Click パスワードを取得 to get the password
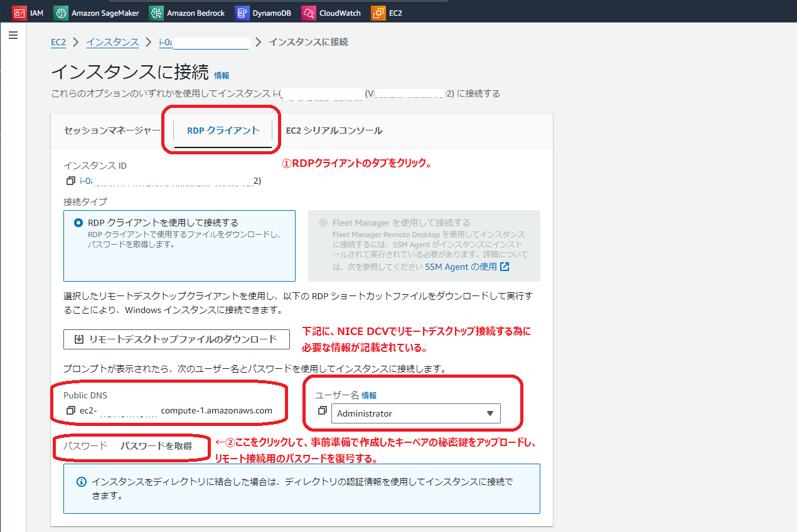 (156, 447)
